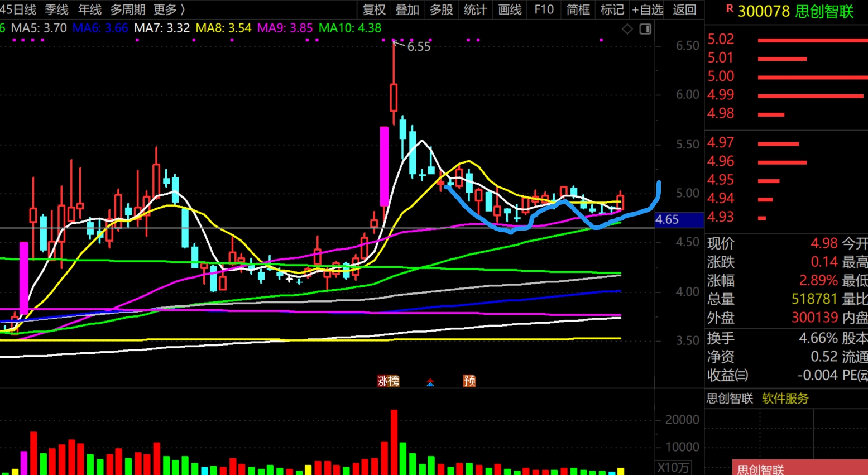This screenshot has height=475, width=868.
Task: Click the 6.55 high price label
Action: pyautogui.click(x=419, y=47)
